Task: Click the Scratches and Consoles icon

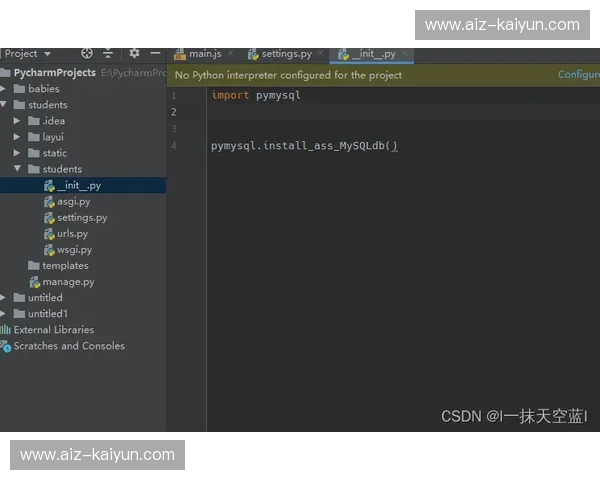Action: pyautogui.click(x=6, y=346)
